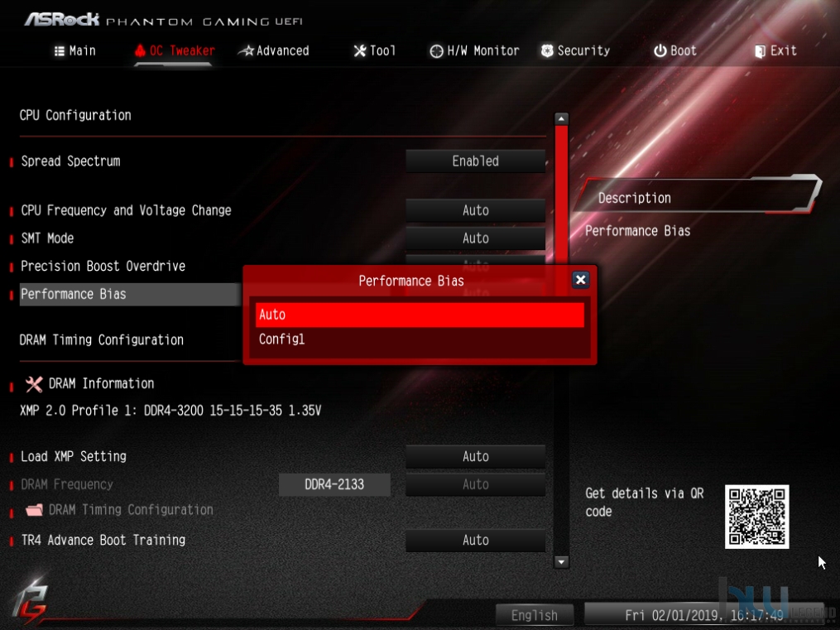Select the Spread Spectrum label
The image size is (840, 630).
pos(70,161)
